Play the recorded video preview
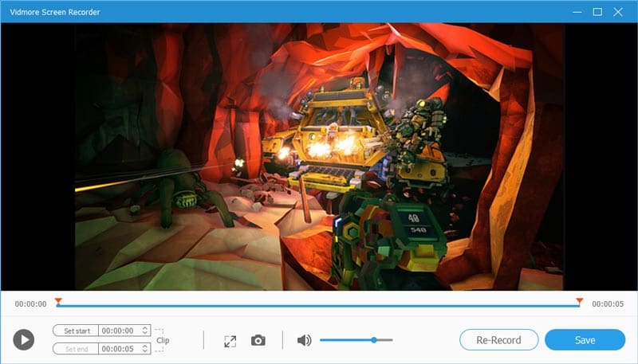 tap(24, 340)
